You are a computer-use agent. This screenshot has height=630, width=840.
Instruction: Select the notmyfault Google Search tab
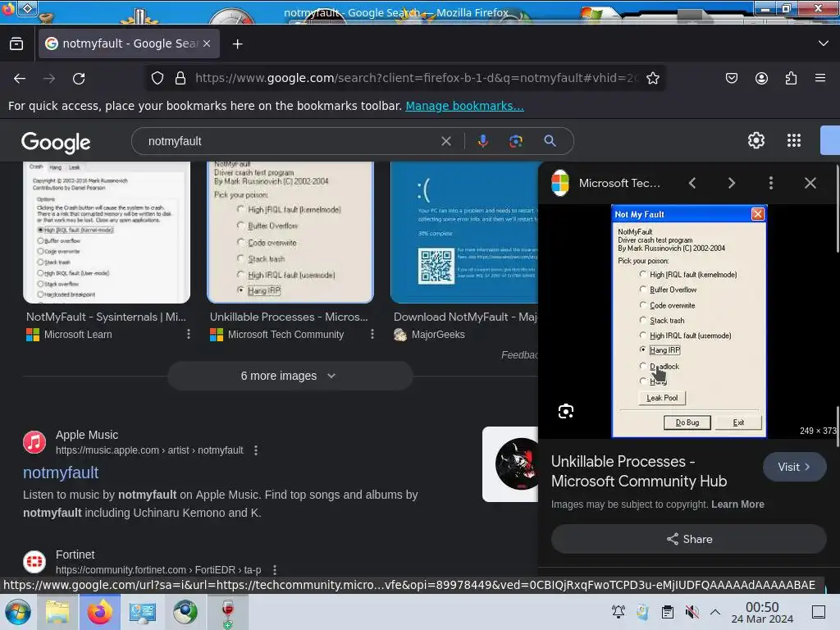click(129, 44)
